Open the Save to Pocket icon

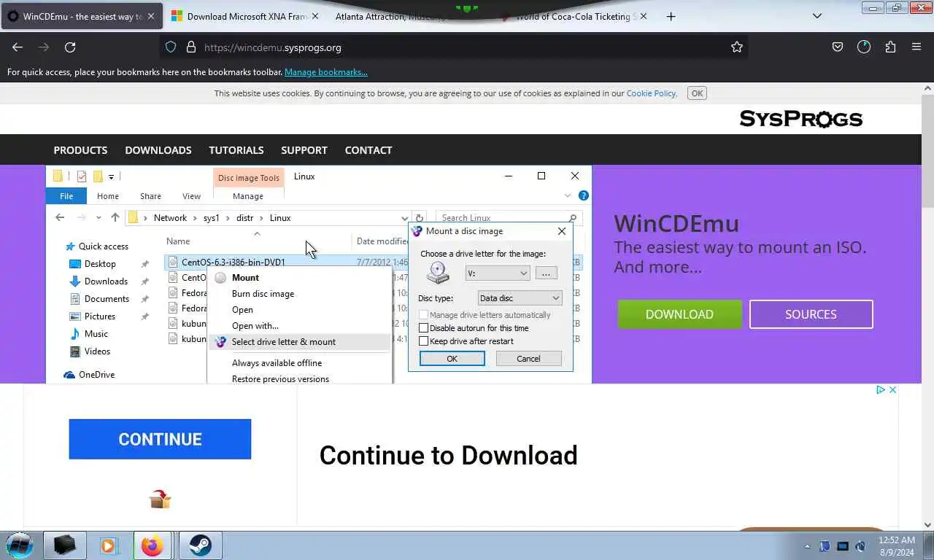coord(838,47)
